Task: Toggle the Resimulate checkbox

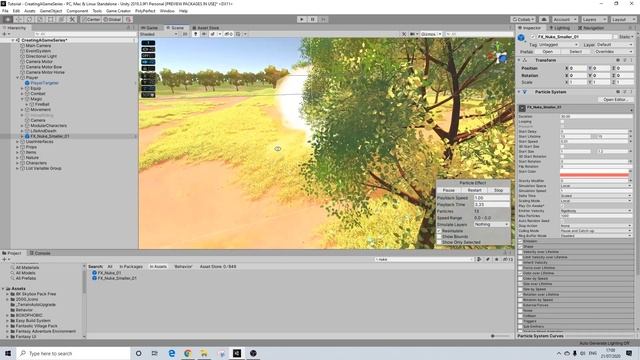Action: (439, 231)
